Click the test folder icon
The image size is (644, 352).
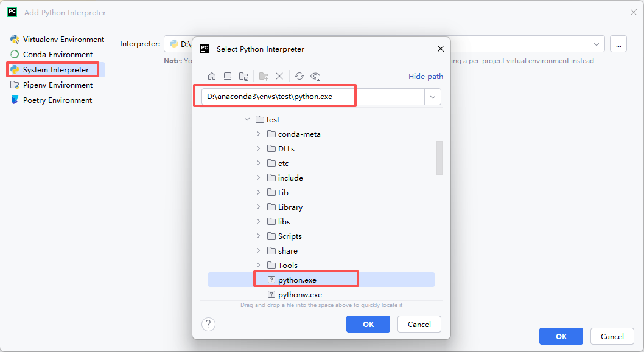(259, 119)
